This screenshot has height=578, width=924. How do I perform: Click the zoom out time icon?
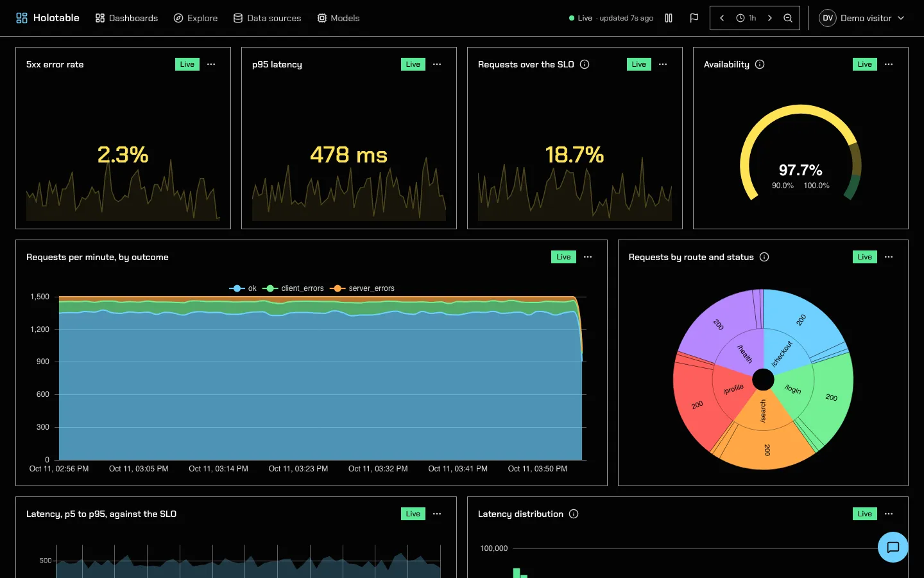[x=788, y=18]
